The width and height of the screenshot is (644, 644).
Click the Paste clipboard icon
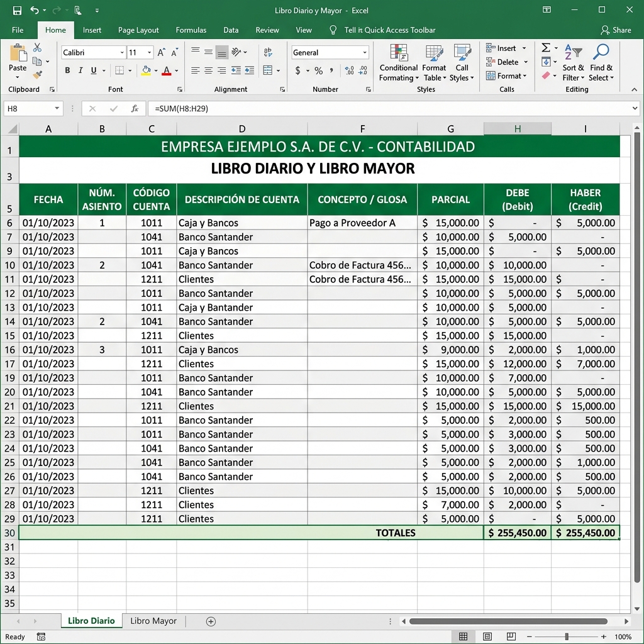(18, 53)
